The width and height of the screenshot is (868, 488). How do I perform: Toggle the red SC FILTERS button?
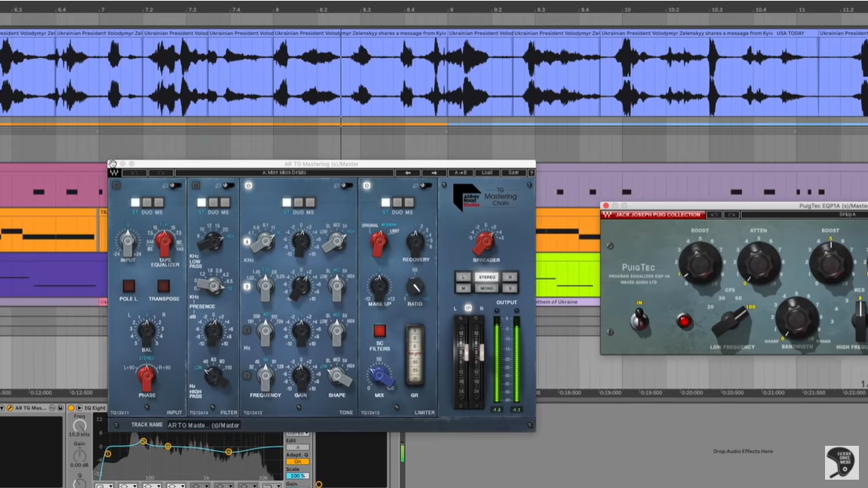tap(380, 331)
